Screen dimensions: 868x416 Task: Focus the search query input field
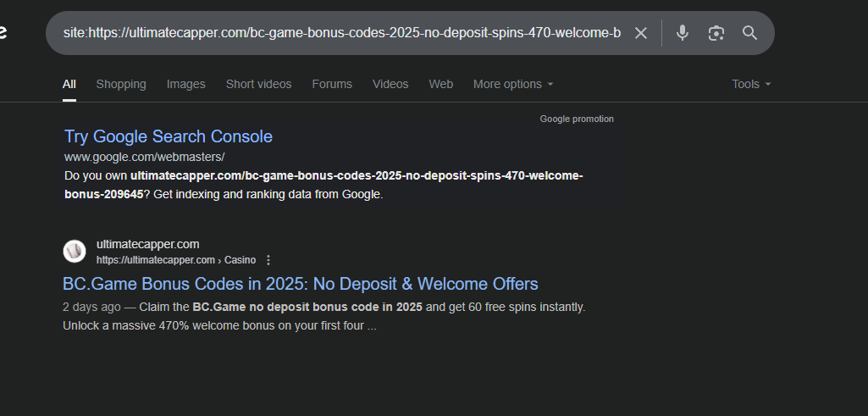341,33
